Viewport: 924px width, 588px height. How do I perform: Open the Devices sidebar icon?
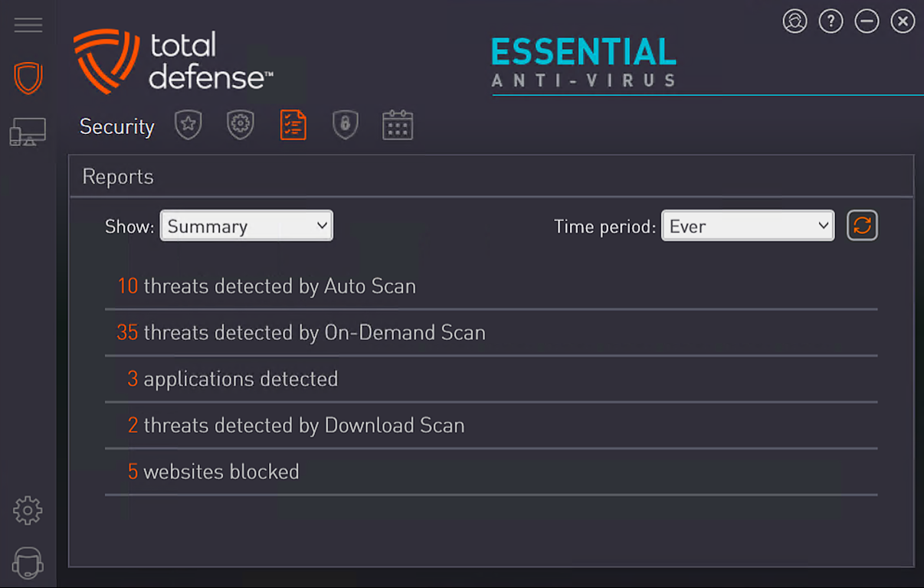pos(28,132)
